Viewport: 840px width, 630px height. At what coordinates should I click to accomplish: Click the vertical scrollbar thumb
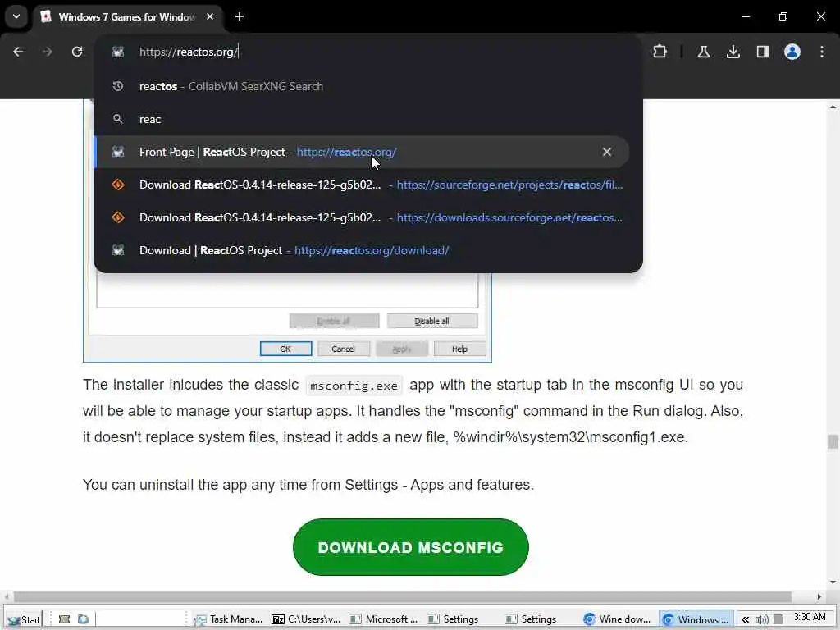833,441
